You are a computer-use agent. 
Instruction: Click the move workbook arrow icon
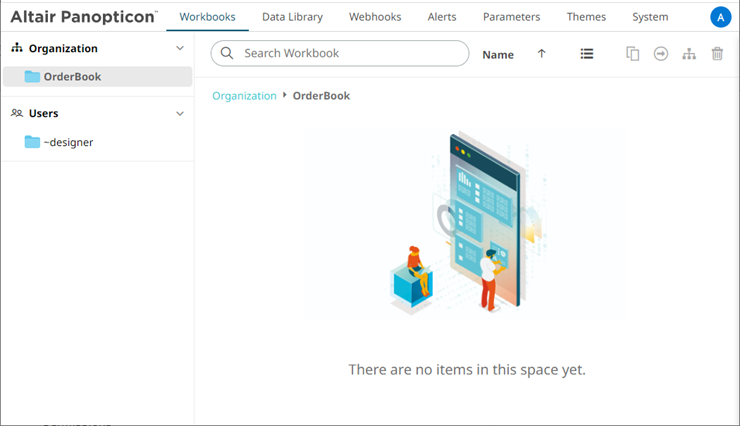coord(661,54)
